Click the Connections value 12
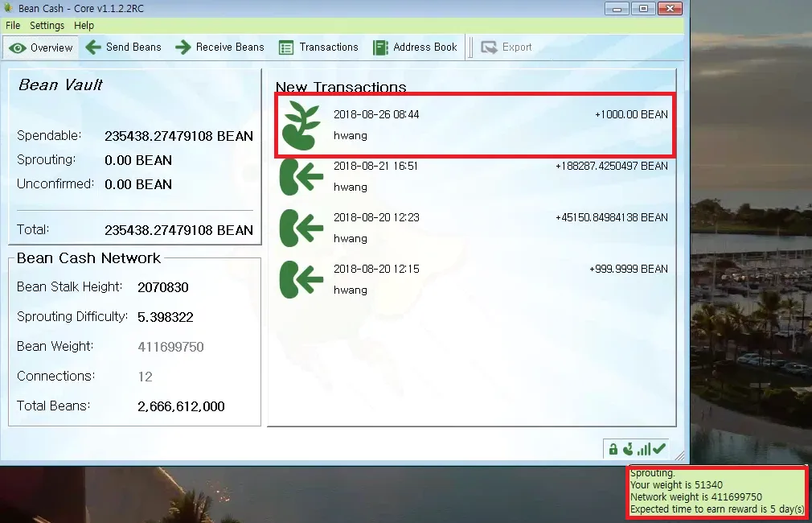Viewport: 812px width, 523px height. click(145, 377)
